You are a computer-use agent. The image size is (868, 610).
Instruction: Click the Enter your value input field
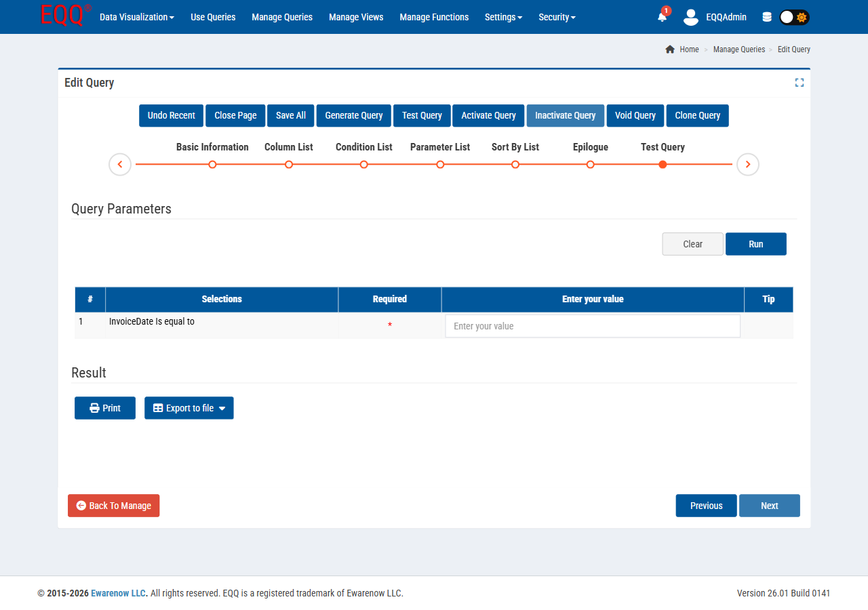(592, 325)
